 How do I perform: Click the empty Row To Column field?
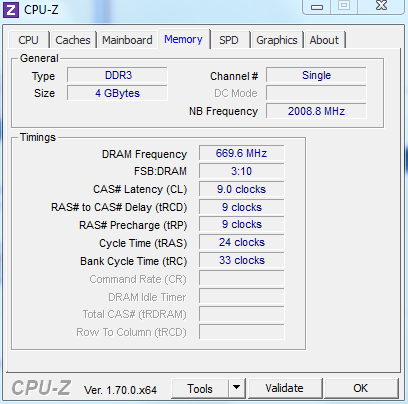pos(242,332)
